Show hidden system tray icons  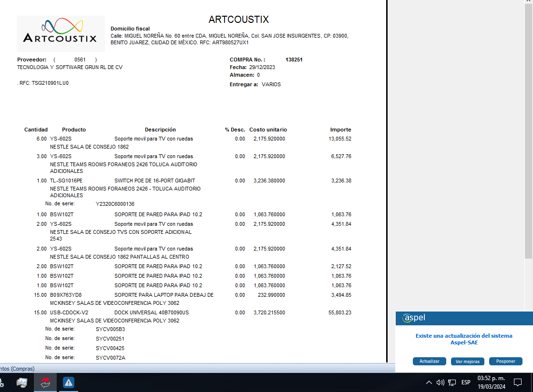(429, 382)
